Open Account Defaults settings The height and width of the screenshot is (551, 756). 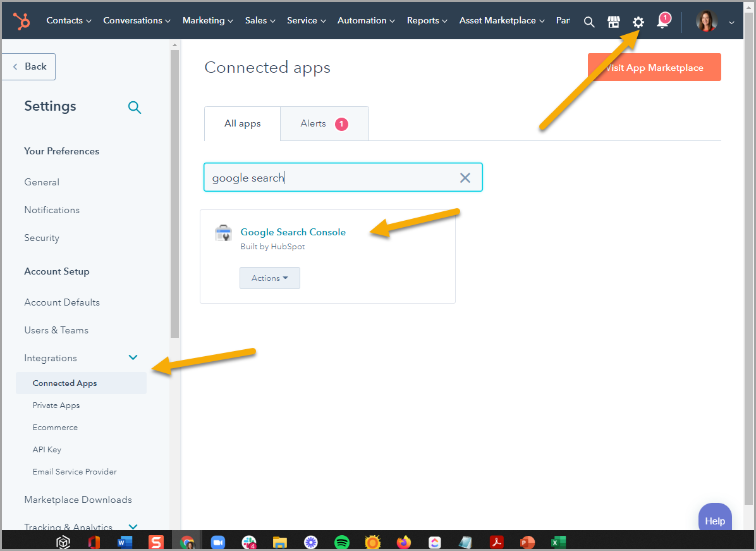coord(62,302)
